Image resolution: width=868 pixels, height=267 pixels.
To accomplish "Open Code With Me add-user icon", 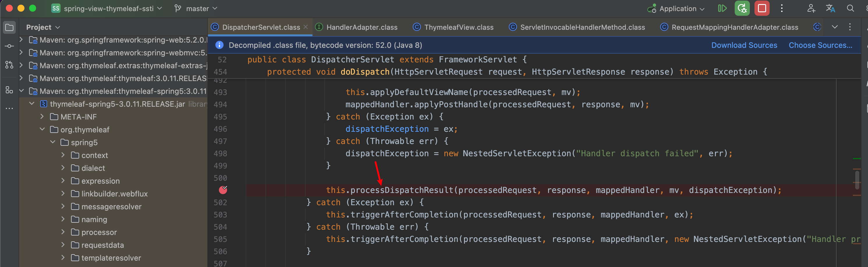I will tap(811, 8).
